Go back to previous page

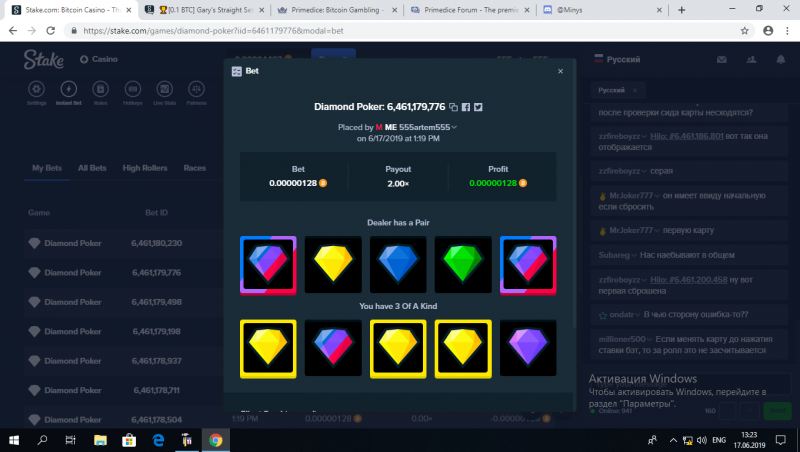tap(13, 31)
